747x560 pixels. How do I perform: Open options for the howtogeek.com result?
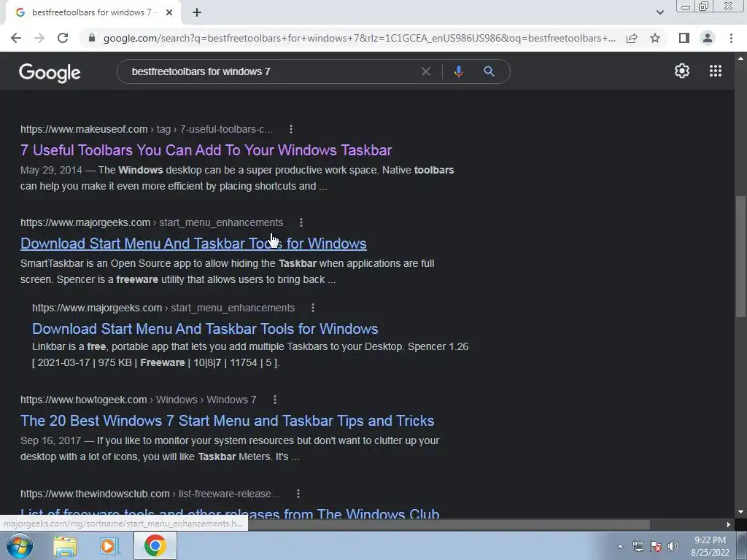coord(275,400)
